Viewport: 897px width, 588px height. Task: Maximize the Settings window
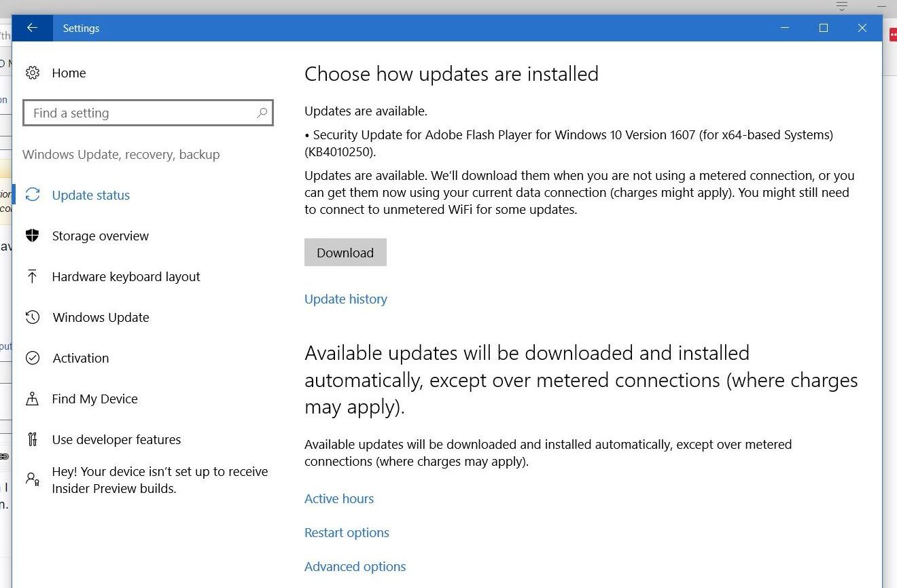(824, 28)
